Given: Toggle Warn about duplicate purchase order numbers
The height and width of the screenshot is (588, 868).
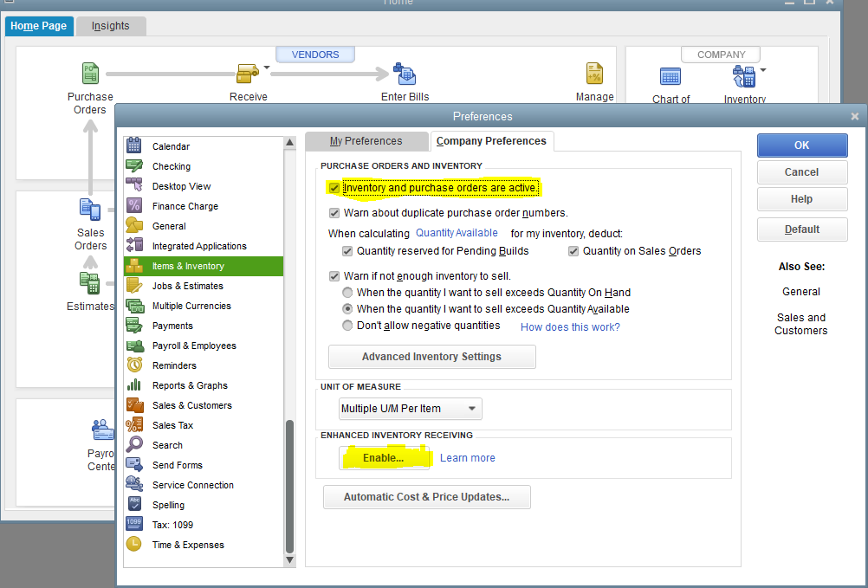Looking at the screenshot, I should pyautogui.click(x=334, y=213).
